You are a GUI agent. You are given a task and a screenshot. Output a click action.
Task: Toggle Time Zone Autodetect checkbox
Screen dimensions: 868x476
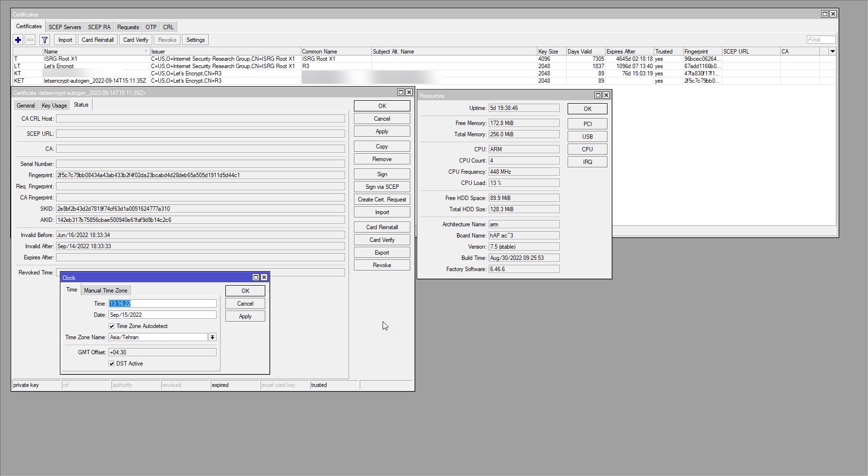111,326
